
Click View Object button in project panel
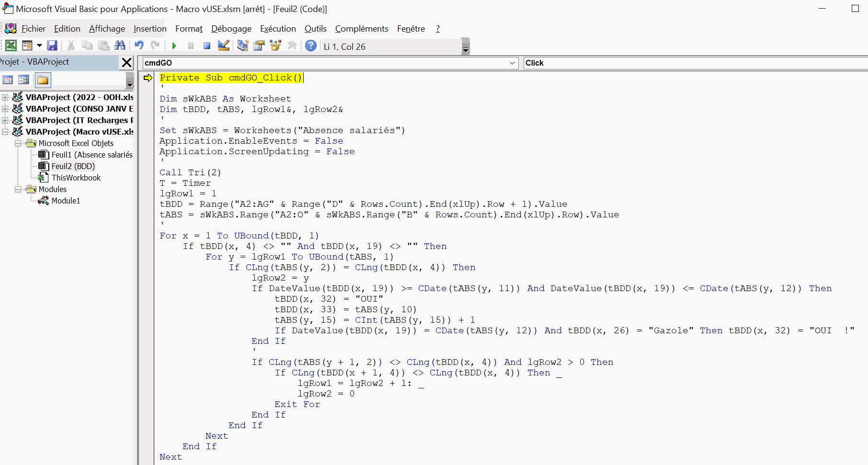(23, 80)
